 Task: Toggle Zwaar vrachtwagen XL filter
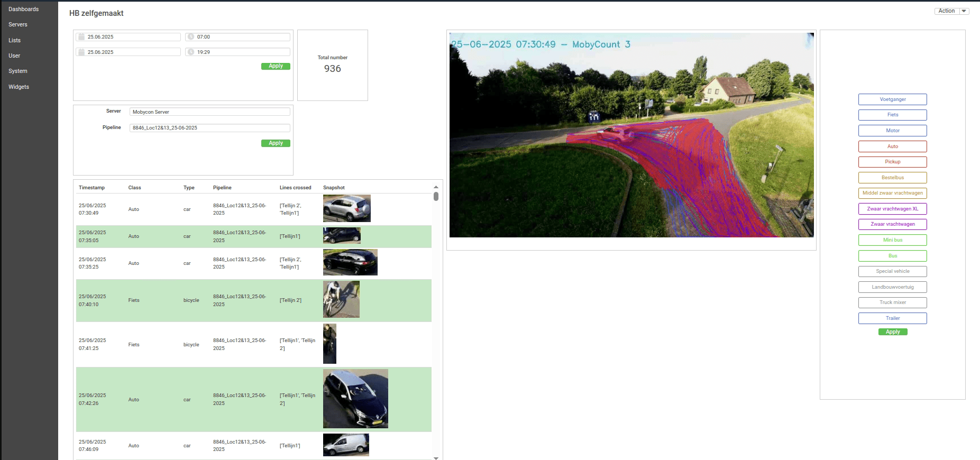click(x=893, y=209)
